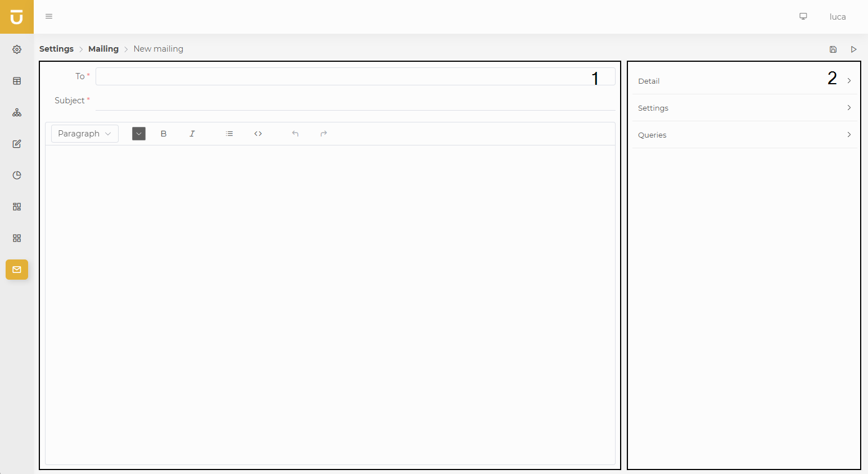Open the hierarchy tree icon in sidebar
868x474 pixels.
pyautogui.click(x=17, y=112)
